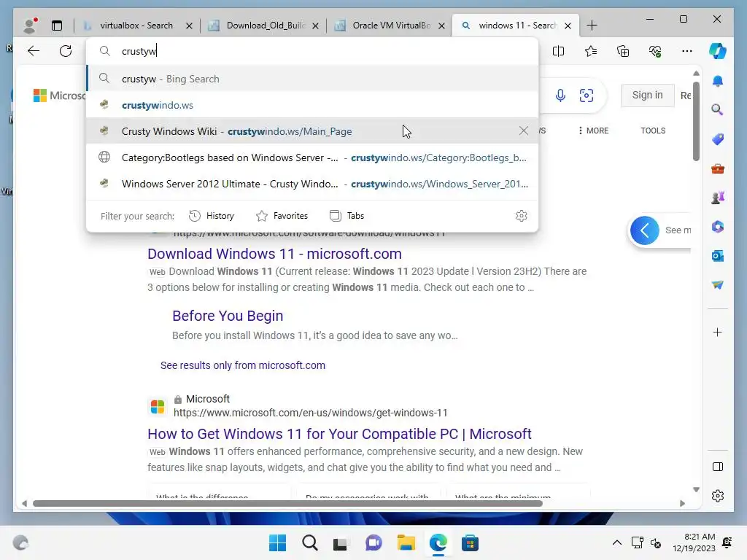Switch to the Download_Old_Builds tab

click(x=264, y=26)
